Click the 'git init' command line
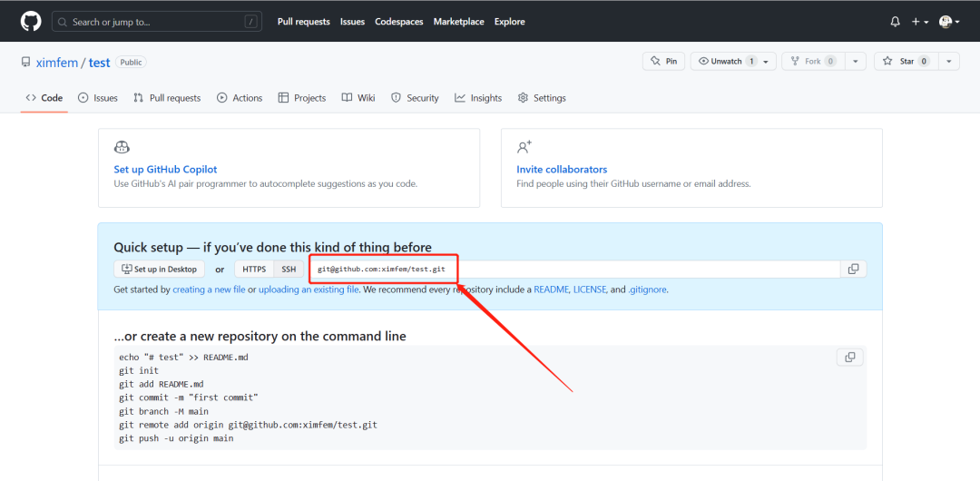 pyautogui.click(x=139, y=371)
